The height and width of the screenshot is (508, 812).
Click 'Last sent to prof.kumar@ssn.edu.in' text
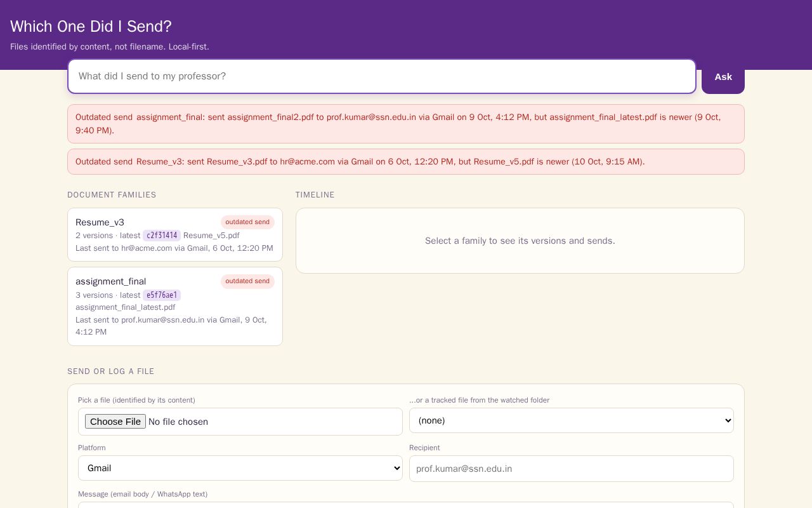pyautogui.click(x=171, y=326)
